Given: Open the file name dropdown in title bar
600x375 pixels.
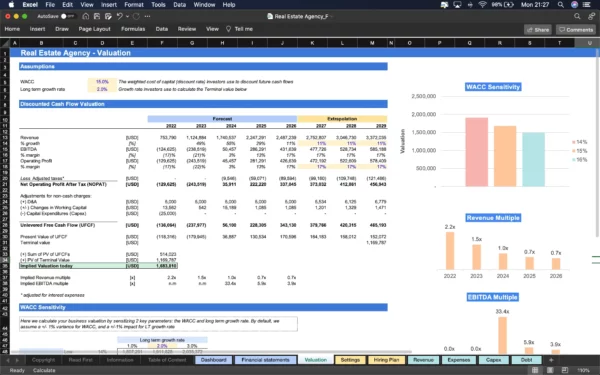Looking at the screenshot, I should pos(331,16).
